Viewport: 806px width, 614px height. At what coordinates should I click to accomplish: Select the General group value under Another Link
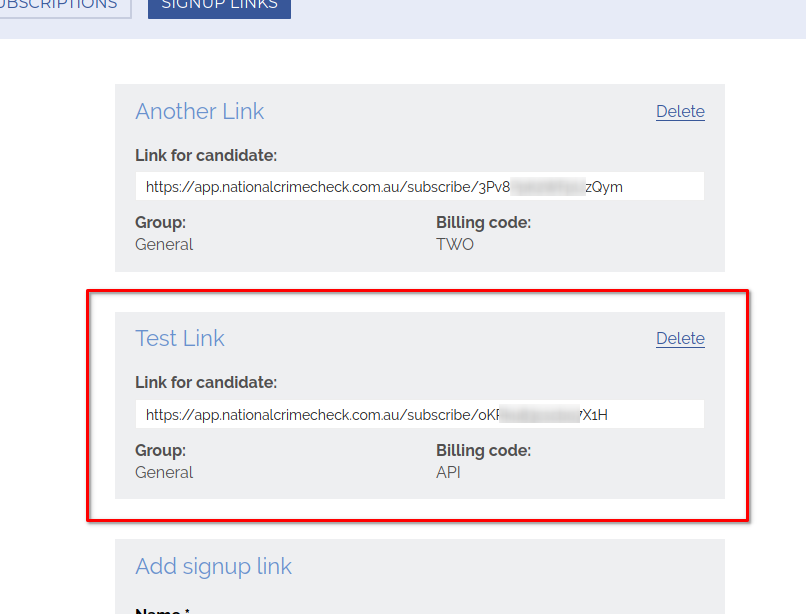[x=164, y=244]
